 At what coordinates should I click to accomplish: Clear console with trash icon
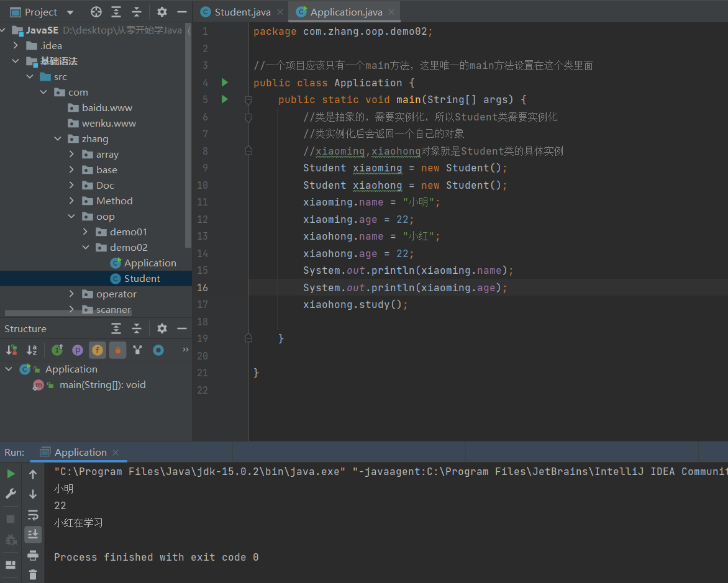point(33,575)
